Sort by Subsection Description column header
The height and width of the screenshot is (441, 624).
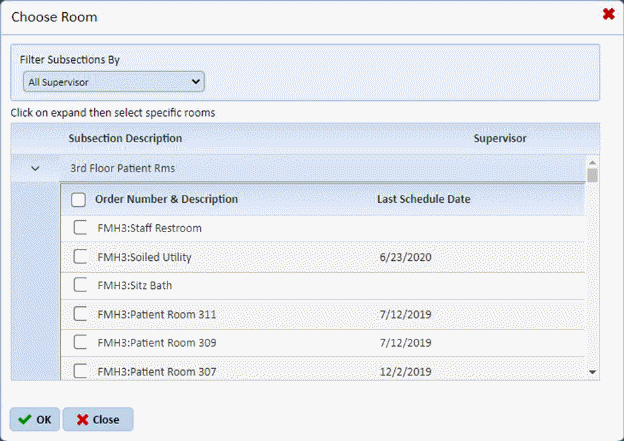tap(125, 138)
